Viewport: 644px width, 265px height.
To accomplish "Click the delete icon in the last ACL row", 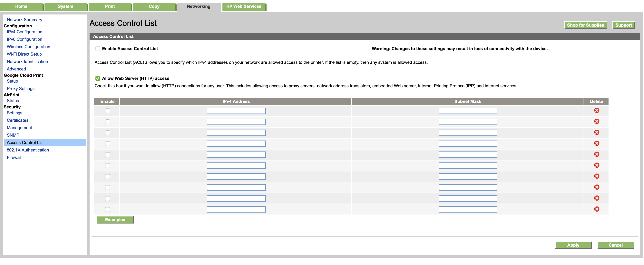I will pos(597,209).
